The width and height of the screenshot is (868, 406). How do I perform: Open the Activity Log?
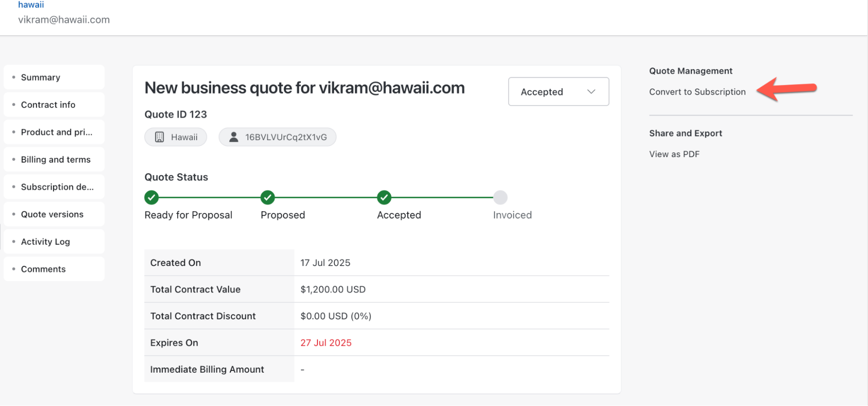pyautogui.click(x=46, y=242)
